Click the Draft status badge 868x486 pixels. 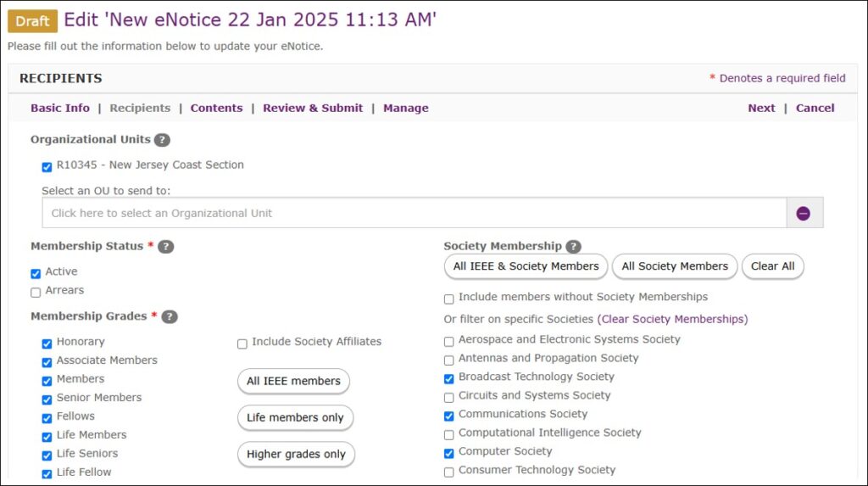33,21
